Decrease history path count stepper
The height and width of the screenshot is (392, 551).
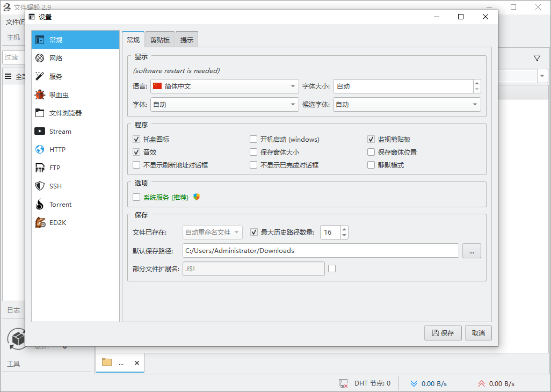click(x=344, y=235)
